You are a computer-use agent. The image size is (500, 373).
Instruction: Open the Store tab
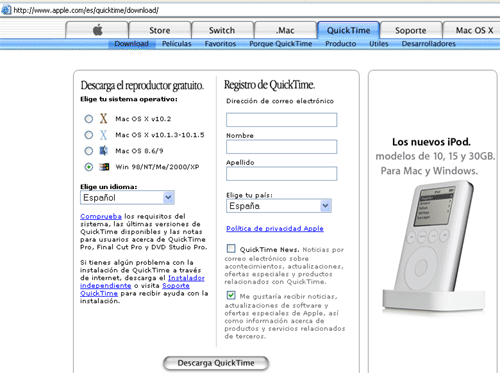click(x=160, y=30)
